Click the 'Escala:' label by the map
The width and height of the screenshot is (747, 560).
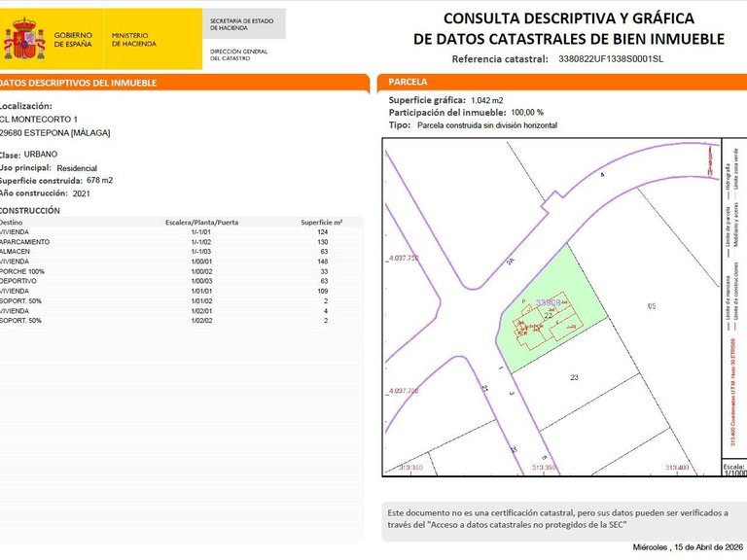pyautogui.click(x=734, y=467)
